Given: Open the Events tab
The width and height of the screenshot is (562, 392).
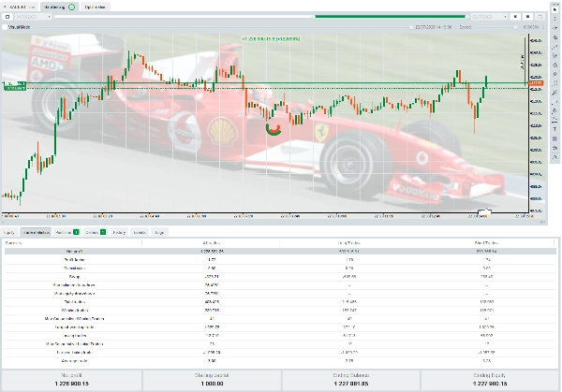Looking at the screenshot, I should (x=140, y=232).
